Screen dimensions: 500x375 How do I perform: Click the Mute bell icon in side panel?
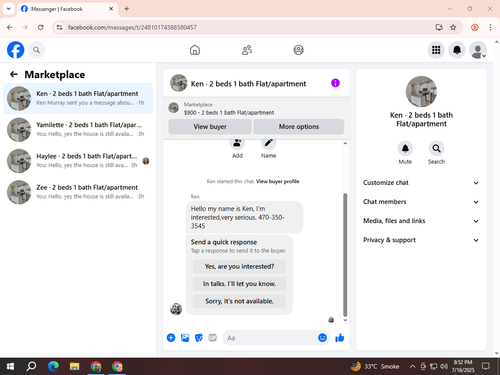coord(405,148)
